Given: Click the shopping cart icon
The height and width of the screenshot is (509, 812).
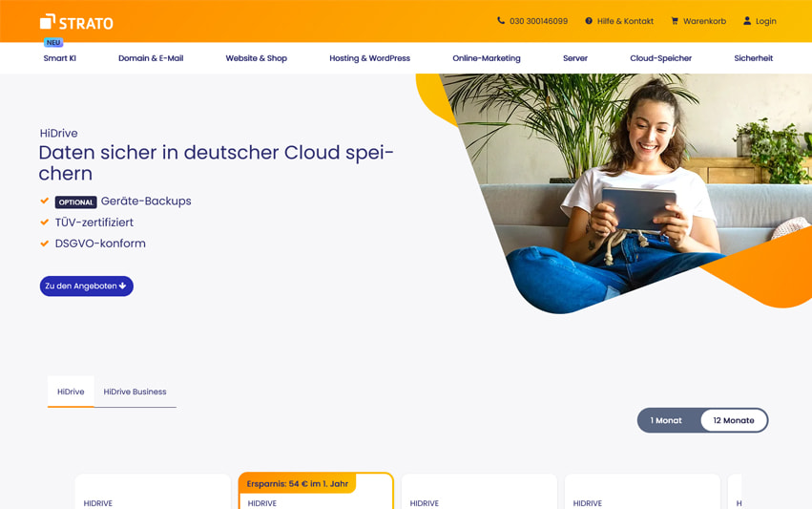Looking at the screenshot, I should click(675, 21).
